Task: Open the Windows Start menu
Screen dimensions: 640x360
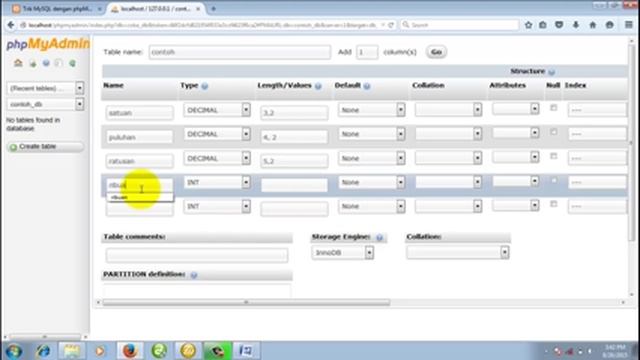Action: pyautogui.click(x=13, y=351)
